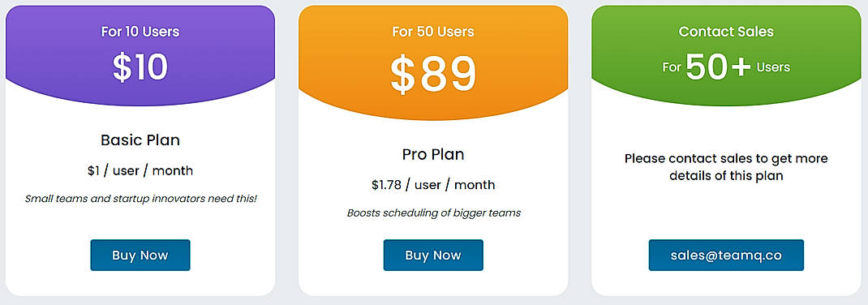Click the small teams and startup tagline
868x305 pixels.
click(141, 198)
